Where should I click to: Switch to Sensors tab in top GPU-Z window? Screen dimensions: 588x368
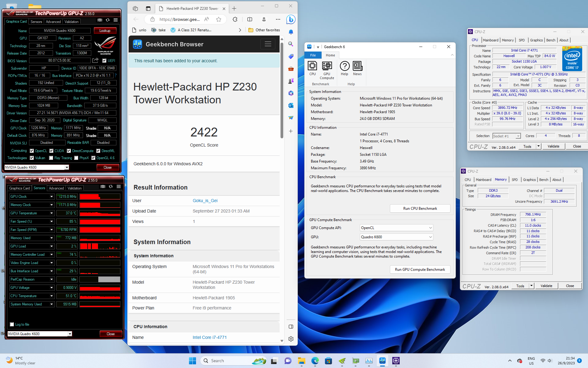point(36,22)
